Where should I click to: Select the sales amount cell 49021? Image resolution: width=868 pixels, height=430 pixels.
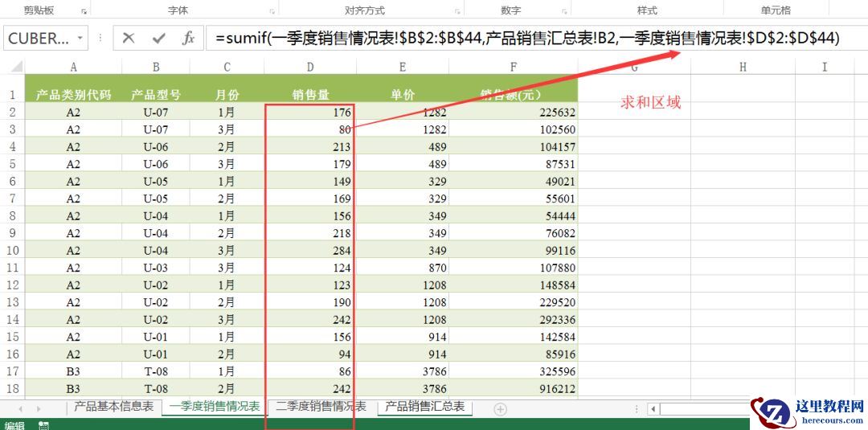tap(513, 181)
